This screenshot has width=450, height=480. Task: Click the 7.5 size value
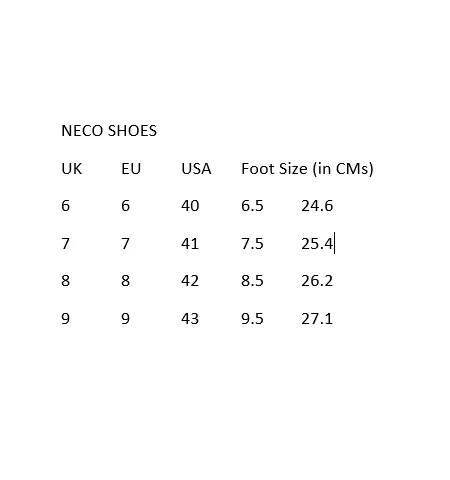click(x=252, y=244)
